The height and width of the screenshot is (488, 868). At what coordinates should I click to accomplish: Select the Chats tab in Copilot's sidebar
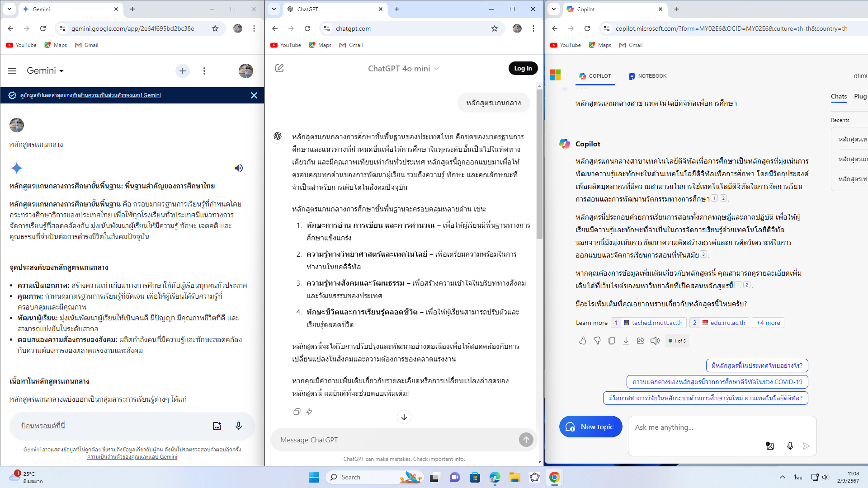click(x=839, y=96)
